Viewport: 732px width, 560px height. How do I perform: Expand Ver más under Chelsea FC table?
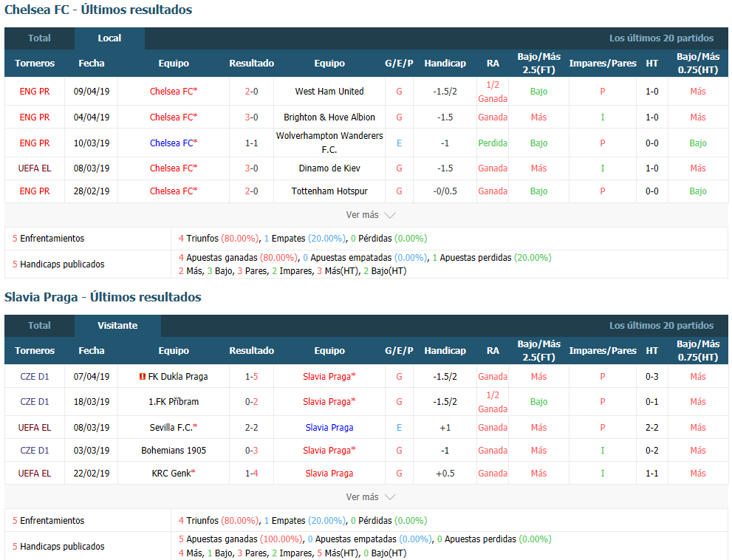(371, 215)
